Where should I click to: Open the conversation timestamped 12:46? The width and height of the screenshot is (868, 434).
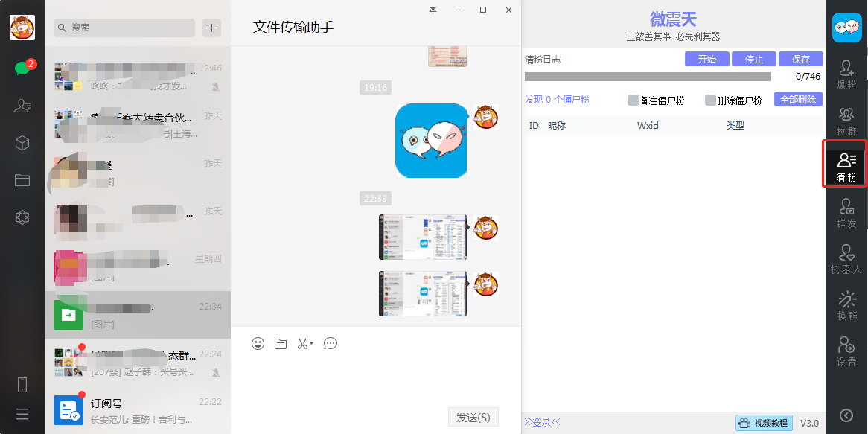pyautogui.click(x=137, y=77)
